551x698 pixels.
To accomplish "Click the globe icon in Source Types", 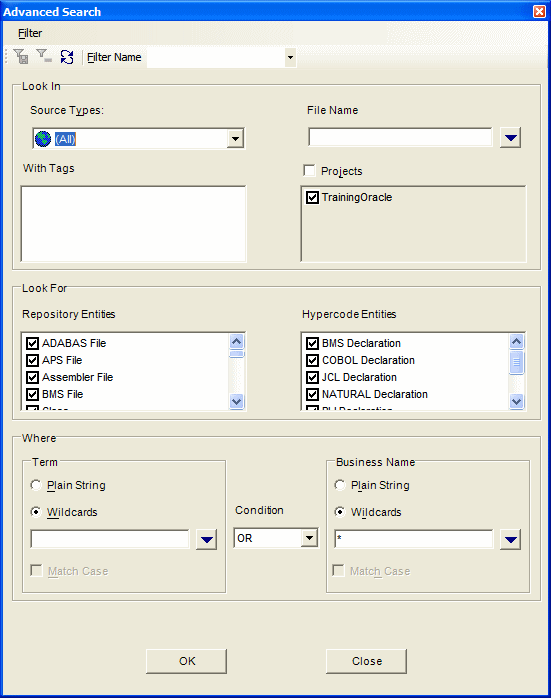I will point(43,139).
